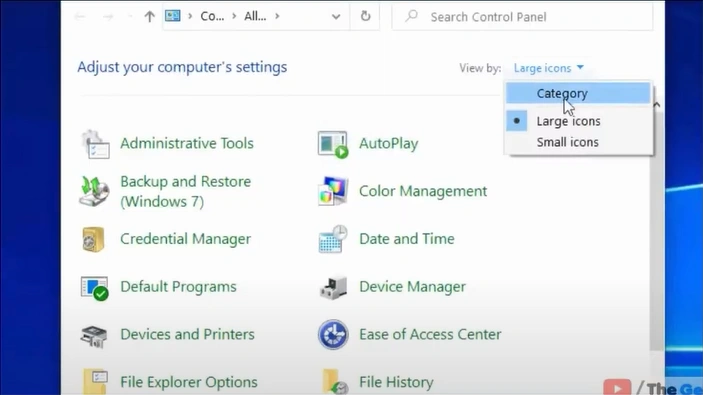Open Ease of Access Center link

pyautogui.click(x=430, y=334)
